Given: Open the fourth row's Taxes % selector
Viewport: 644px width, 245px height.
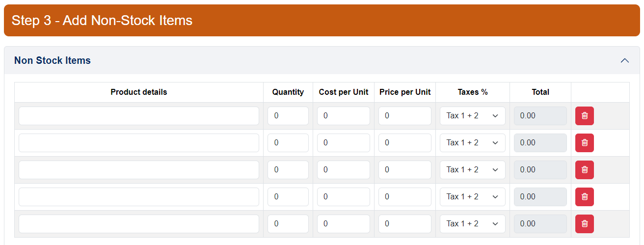Looking at the screenshot, I should (472, 197).
